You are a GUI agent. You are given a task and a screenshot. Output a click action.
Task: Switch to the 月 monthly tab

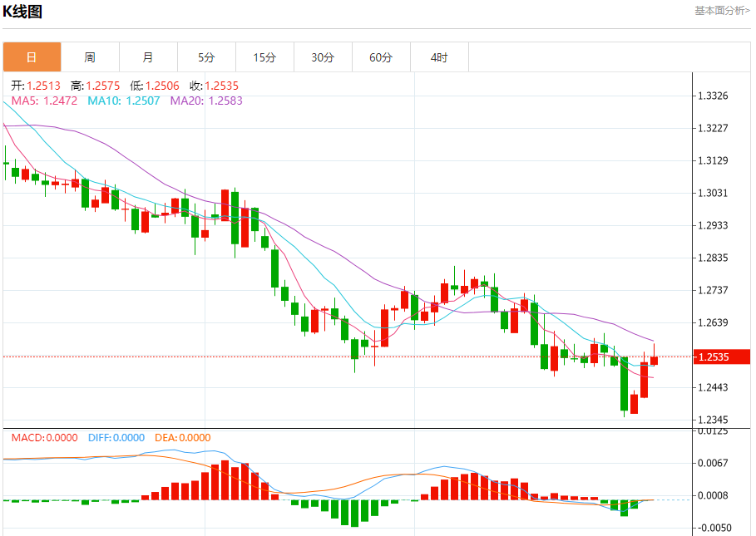[x=149, y=57]
